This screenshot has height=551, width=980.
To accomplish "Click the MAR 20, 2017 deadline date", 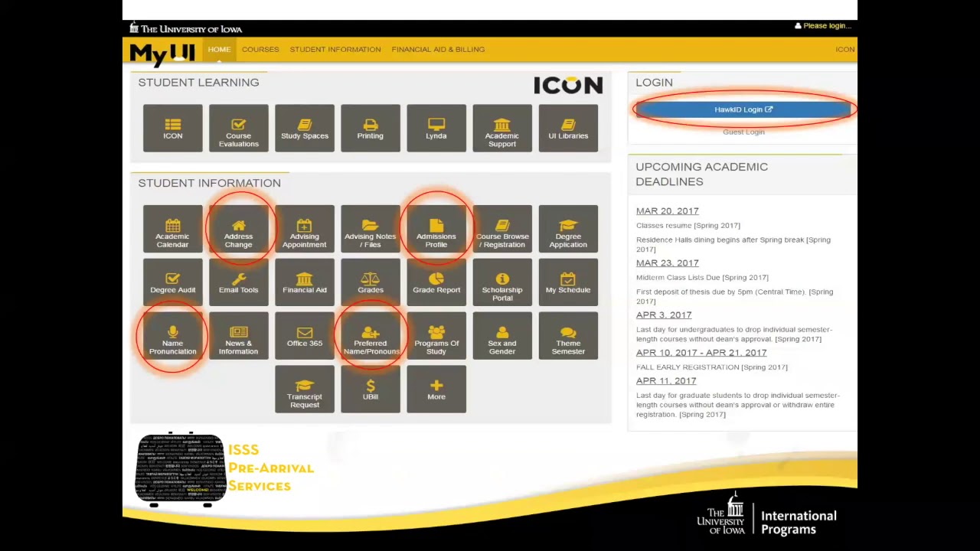I will click(667, 210).
